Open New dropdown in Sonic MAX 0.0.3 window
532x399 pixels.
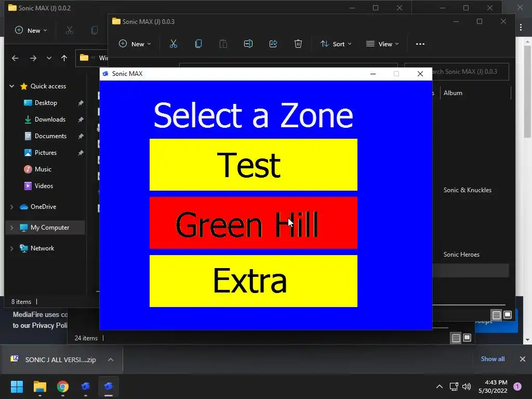135,44
